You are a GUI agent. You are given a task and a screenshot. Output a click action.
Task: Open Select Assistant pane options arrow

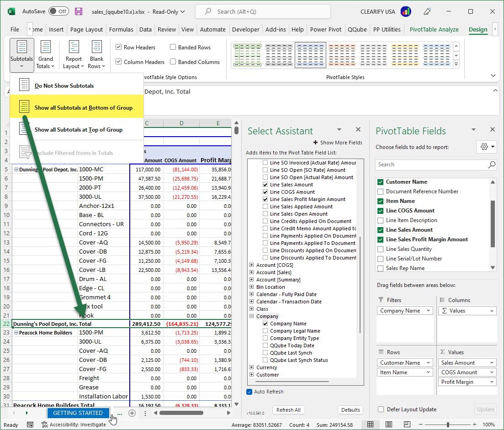click(x=339, y=129)
